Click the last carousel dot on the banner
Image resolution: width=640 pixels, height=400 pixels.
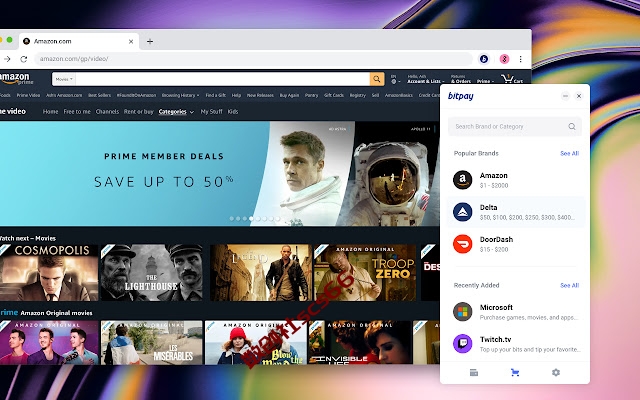point(278,219)
